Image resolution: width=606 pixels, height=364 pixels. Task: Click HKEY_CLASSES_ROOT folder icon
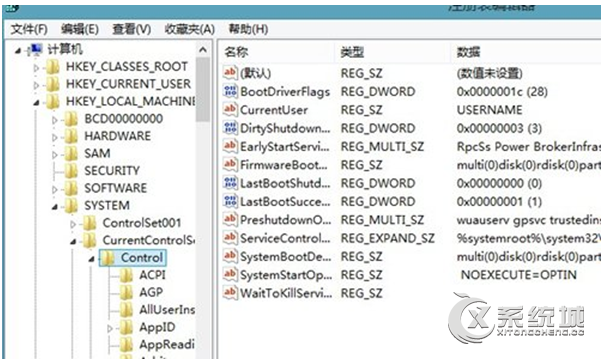tap(53, 67)
